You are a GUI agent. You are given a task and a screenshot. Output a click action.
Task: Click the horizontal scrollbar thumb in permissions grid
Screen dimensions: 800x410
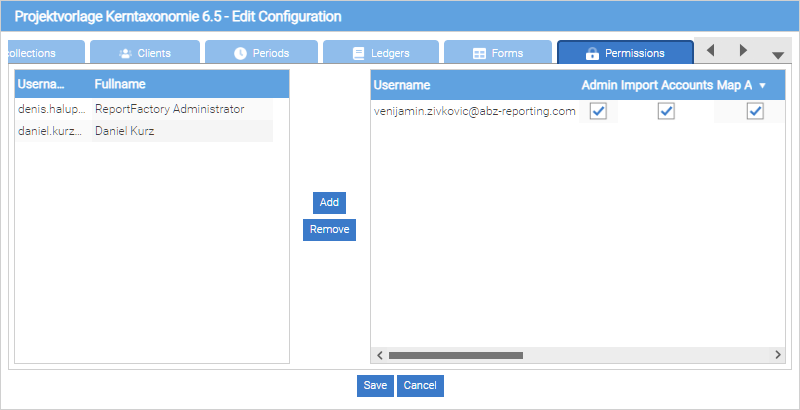click(455, 355)
